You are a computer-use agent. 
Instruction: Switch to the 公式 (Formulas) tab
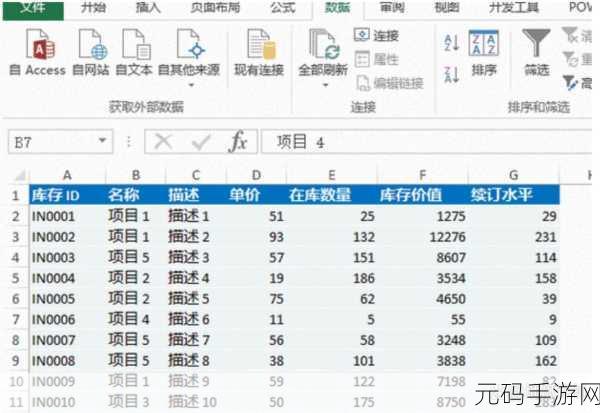(x=282, y=7)
